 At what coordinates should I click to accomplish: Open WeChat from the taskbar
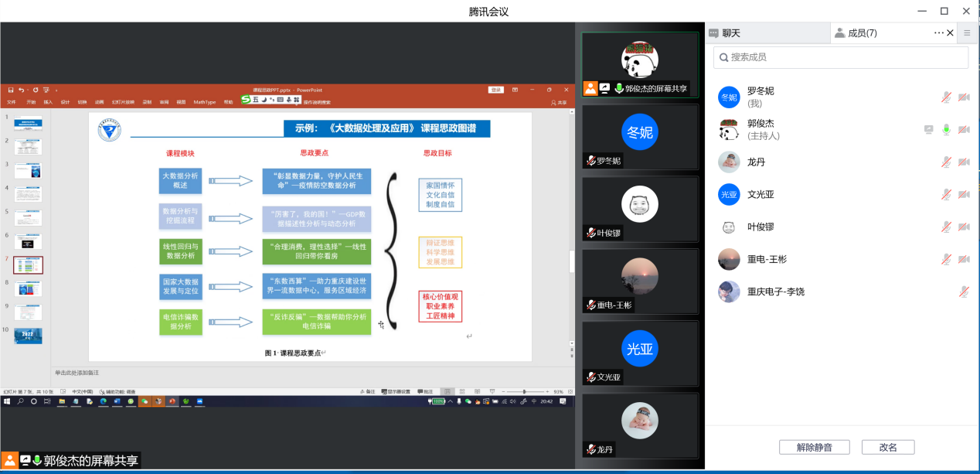click(x=145, y=401)
